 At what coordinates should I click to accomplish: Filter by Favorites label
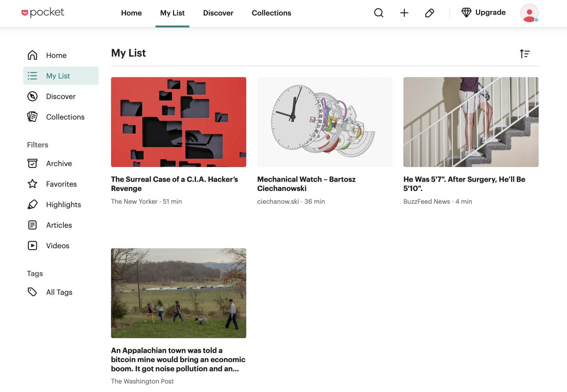point(62,184)
